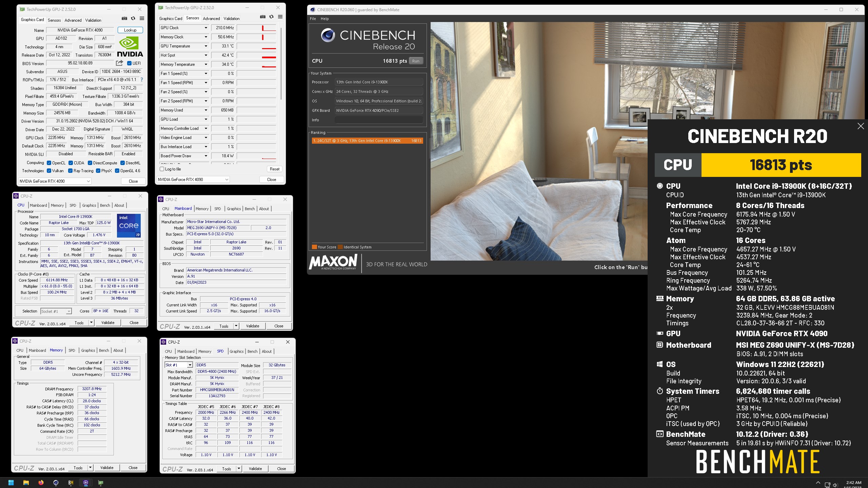This screenshot has width=868, height=488.
Task: Open hamburger menu in GPU-Z Sensors window
Action: 280,17
